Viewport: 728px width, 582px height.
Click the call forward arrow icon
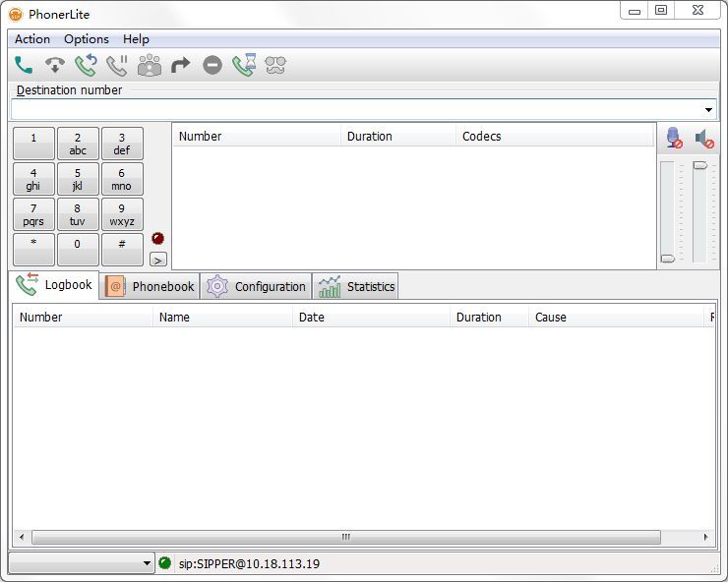[x=180, y=66]
